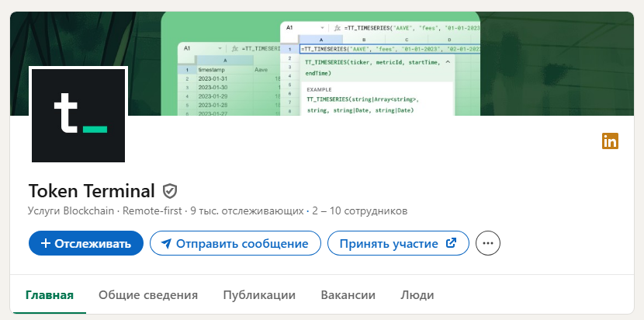Screen dimensions: 644x320
Task: Click the Услуги Blockchain industry text
Action: (71, 211)
